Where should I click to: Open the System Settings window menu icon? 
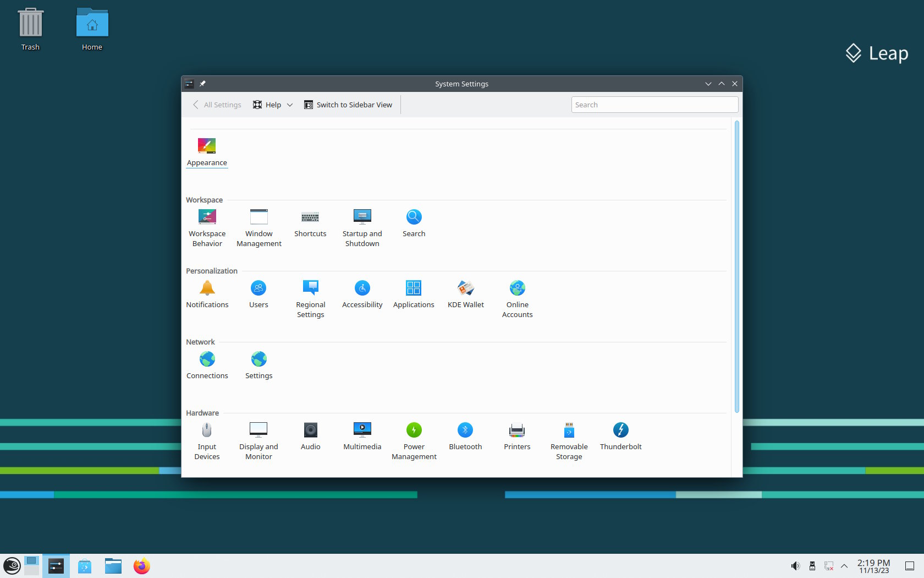pyautogui.click(x=189, y=84)
